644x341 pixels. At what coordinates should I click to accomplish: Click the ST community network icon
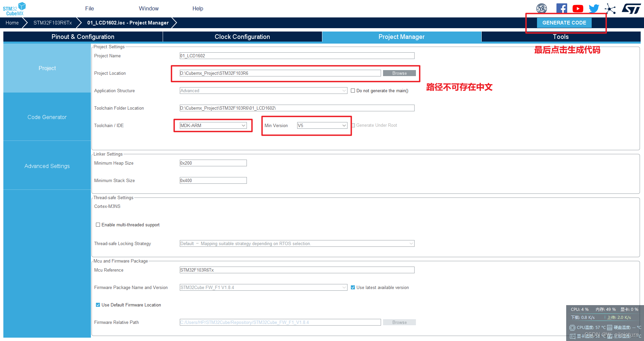point(610,9)
